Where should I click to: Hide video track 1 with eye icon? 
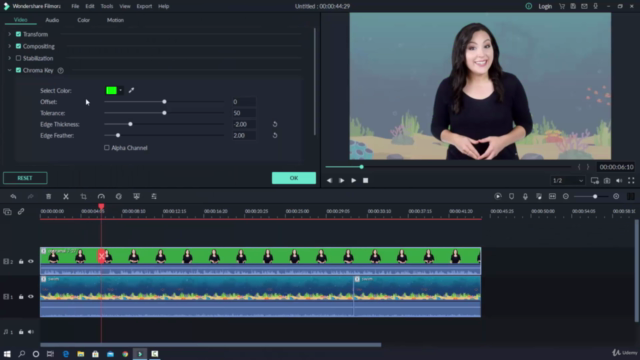31,297
